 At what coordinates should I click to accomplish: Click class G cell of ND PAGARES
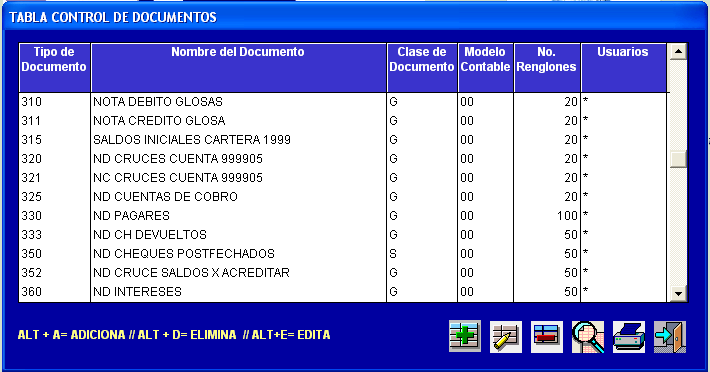coord(422,216)
